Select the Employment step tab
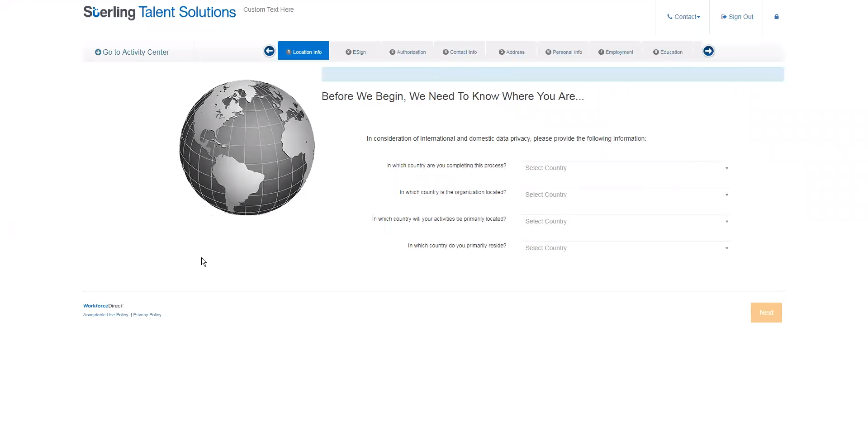 (616, 52)
